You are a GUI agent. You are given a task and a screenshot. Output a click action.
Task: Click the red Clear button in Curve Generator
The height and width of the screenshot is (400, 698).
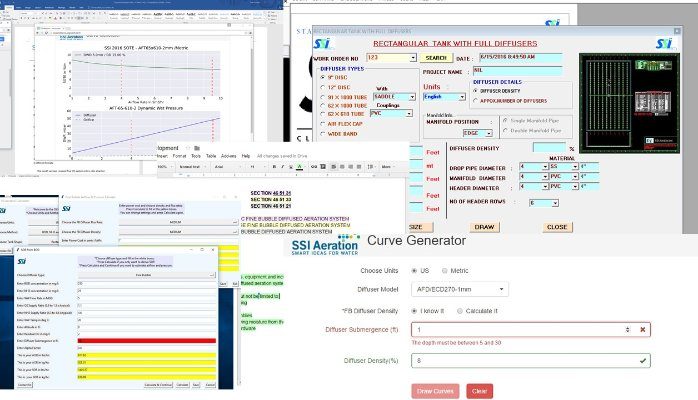click(479, 391)
